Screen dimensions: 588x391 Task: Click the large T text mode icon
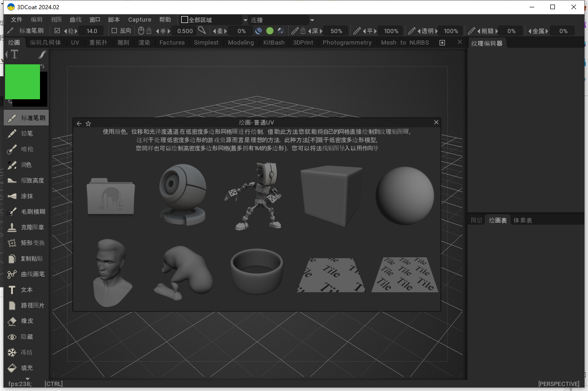pyautogui.click(x=14, y=55)
